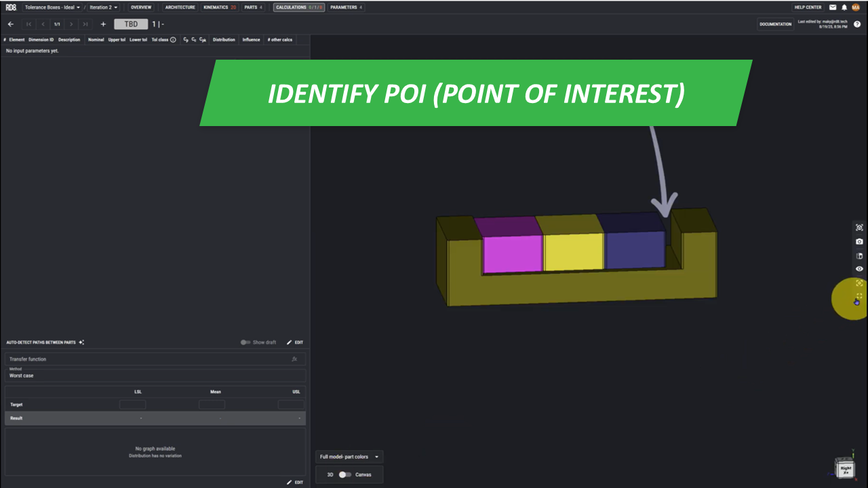Open the mail inbox icon
Screen dimensions: 868x488
click(x=833, y=7)
